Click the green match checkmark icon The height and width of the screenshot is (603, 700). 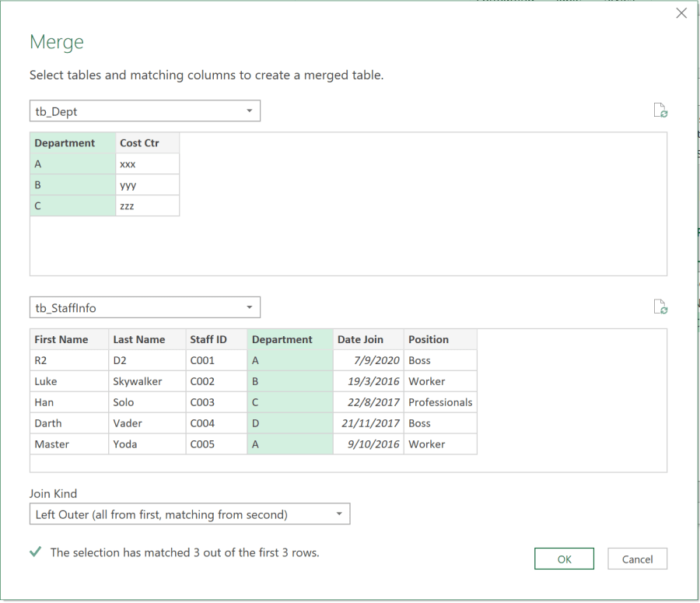pyautogui.click(x=35, y=552)
